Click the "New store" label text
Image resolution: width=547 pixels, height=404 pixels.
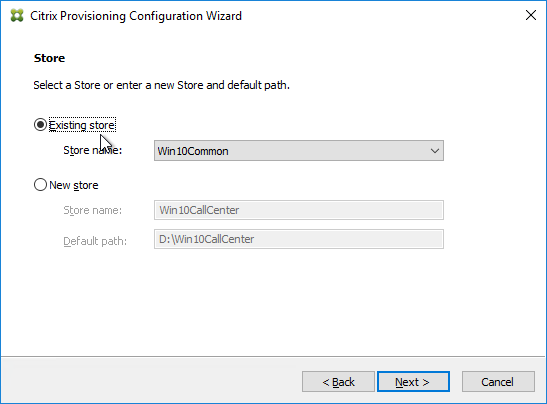74,185
